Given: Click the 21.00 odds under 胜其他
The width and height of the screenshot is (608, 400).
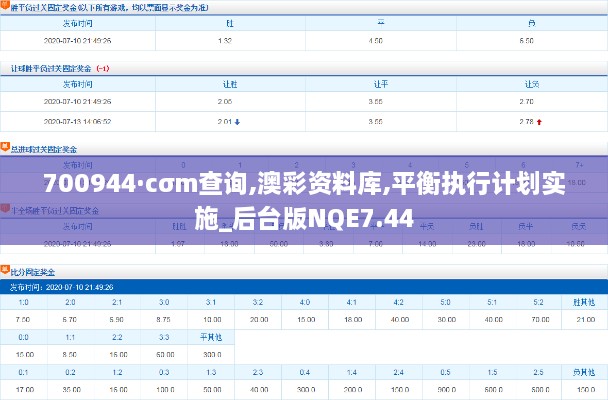Looking at the screenshot, I should [x=586, y=320].
